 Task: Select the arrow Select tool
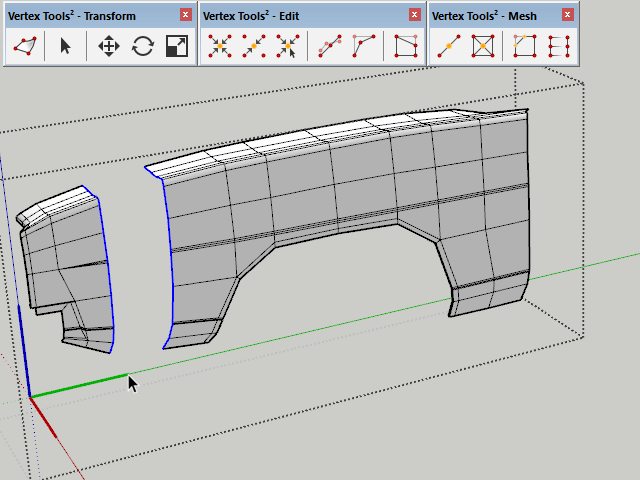pos(66,46)
